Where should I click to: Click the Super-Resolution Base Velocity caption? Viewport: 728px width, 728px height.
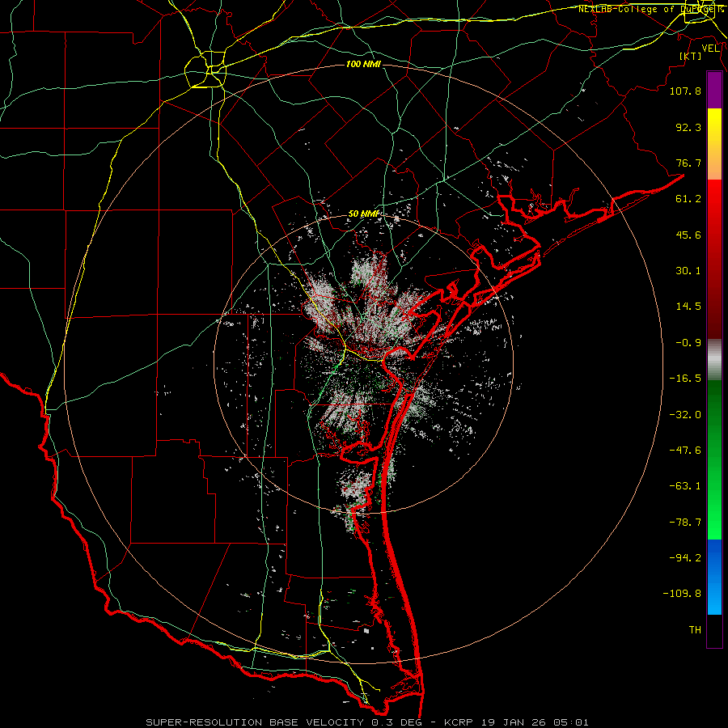pos(366,722)
